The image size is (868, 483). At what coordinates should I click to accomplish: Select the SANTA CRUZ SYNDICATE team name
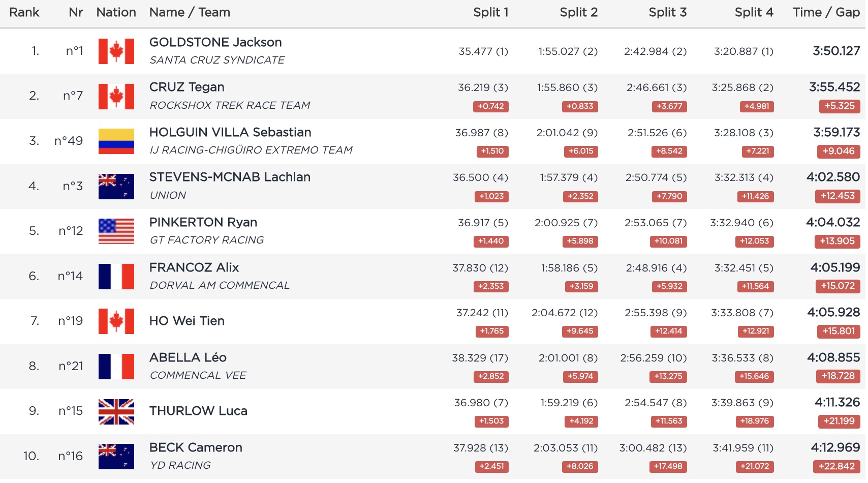217,60
